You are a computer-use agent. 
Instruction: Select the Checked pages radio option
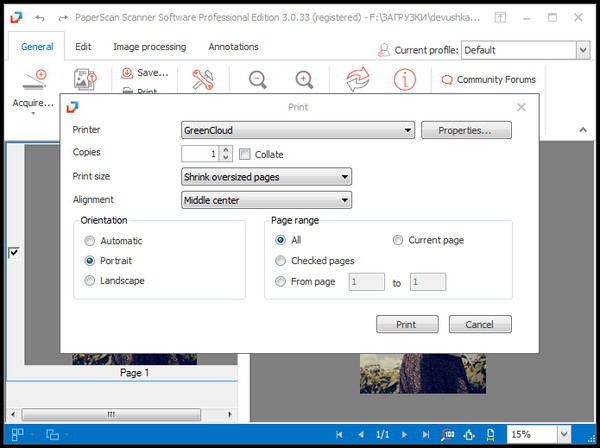tap(281, 261)
